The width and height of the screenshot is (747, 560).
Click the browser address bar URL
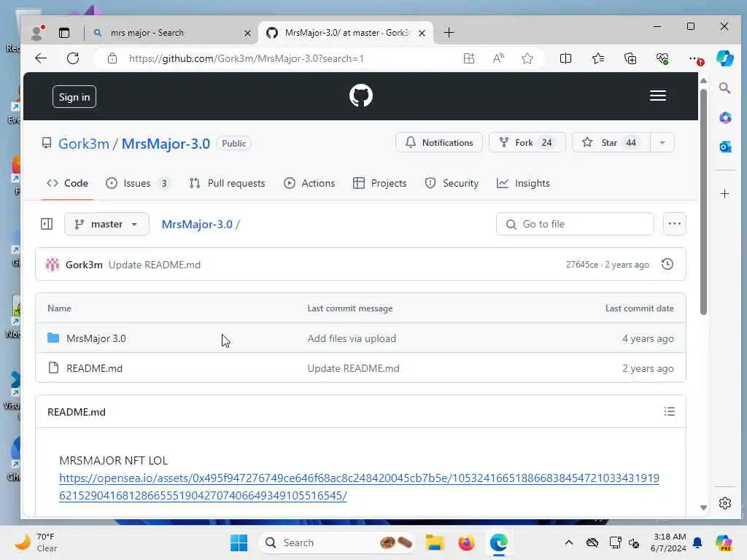247,58
